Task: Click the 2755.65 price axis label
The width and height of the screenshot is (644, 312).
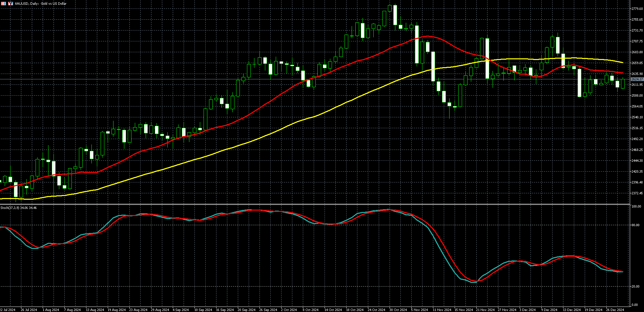Action: click(637, 20)
